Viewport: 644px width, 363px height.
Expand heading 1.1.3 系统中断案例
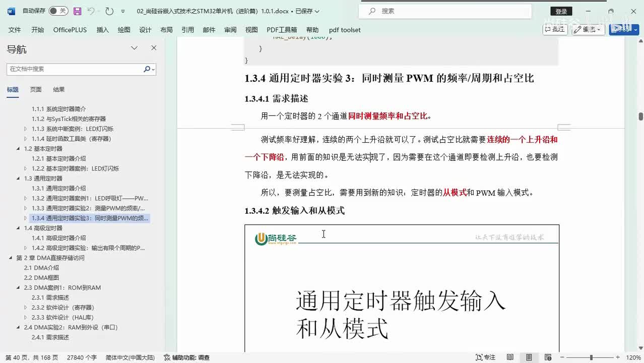(26, 129)
